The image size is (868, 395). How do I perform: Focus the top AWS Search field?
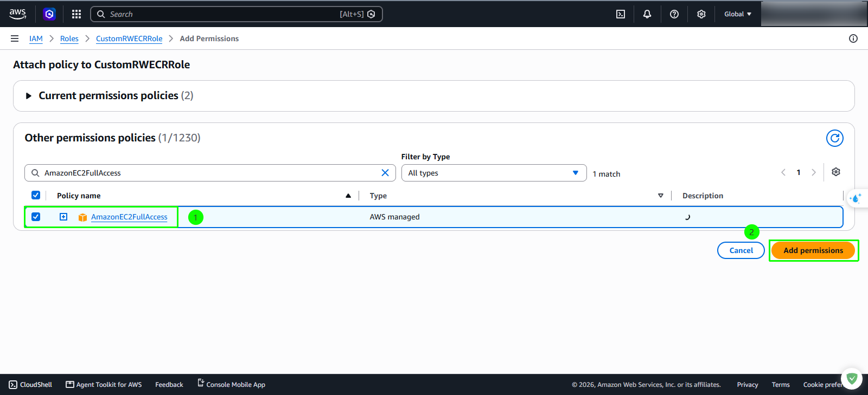tap(237, 14)
